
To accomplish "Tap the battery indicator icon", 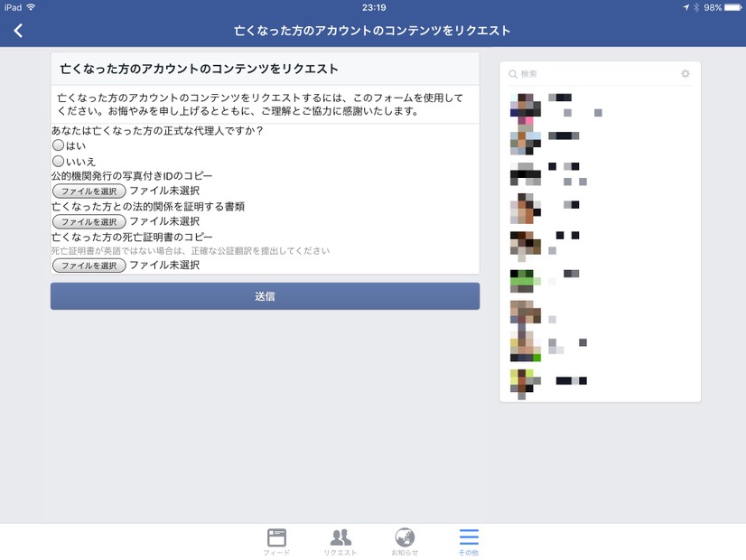I will (x=733, y=7).
